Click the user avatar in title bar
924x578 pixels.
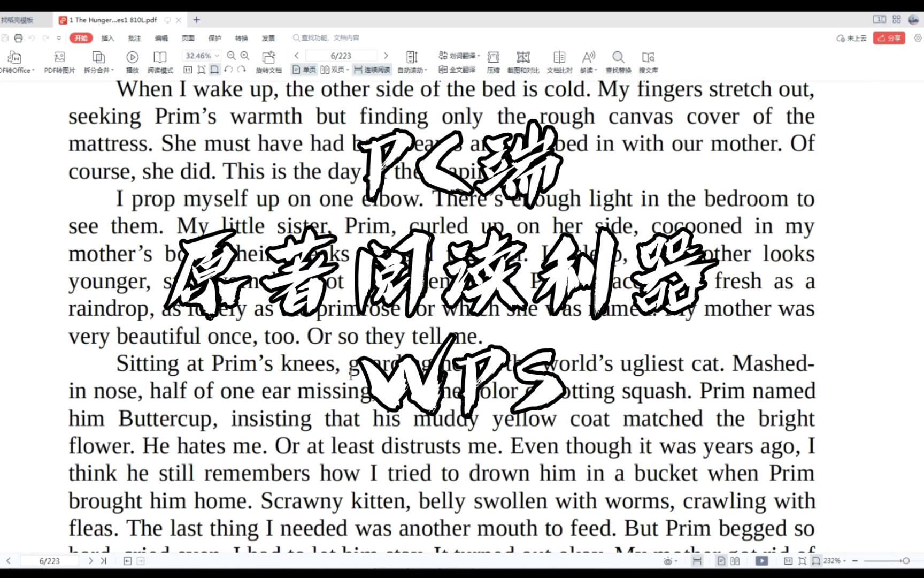click(x=913, y=20)
